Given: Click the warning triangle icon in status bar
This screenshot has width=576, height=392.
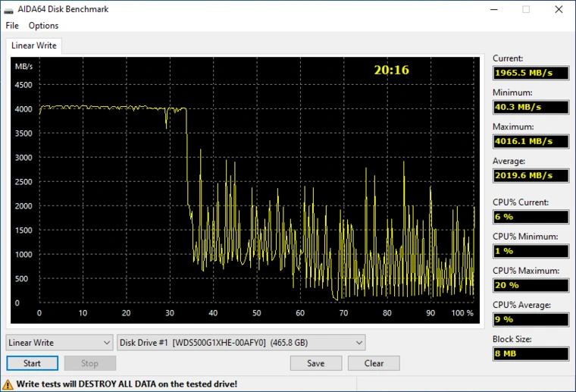Looking at the screenshot, I should coord(8,384).
